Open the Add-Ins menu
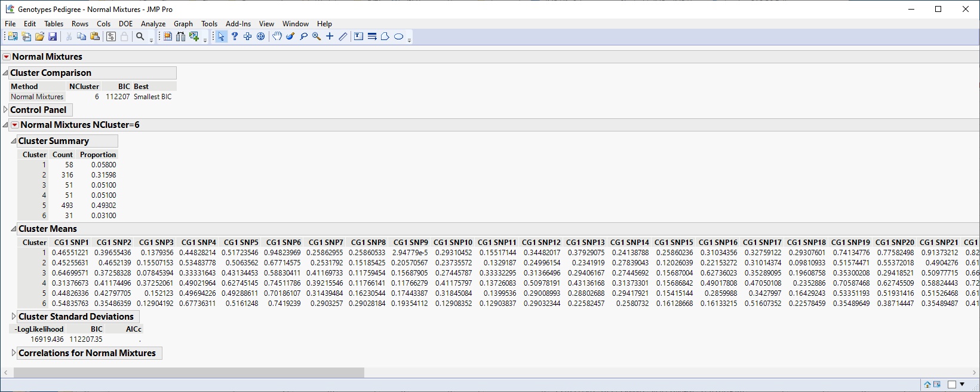 [238, 24]
